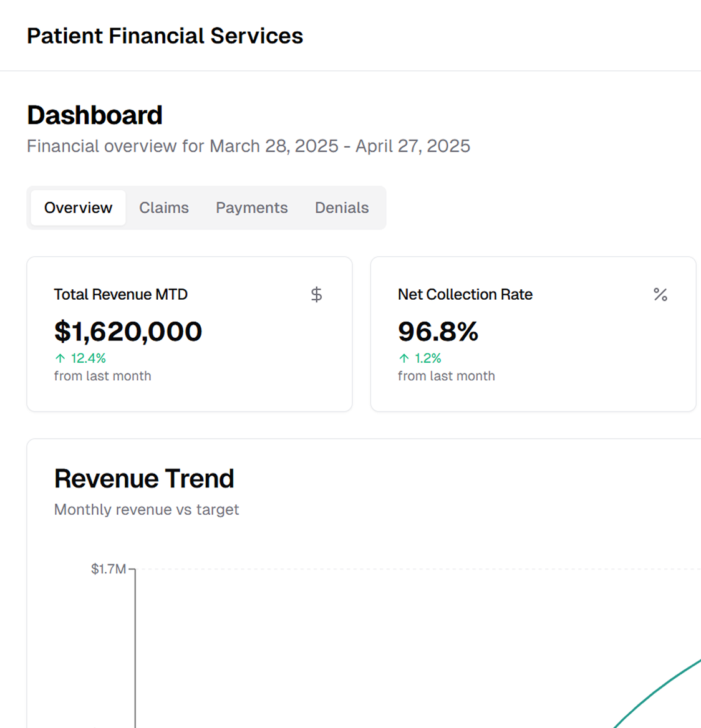Click the 12.4% revenue change percentage
Screen dimensions: 701x728
(88, 358)
